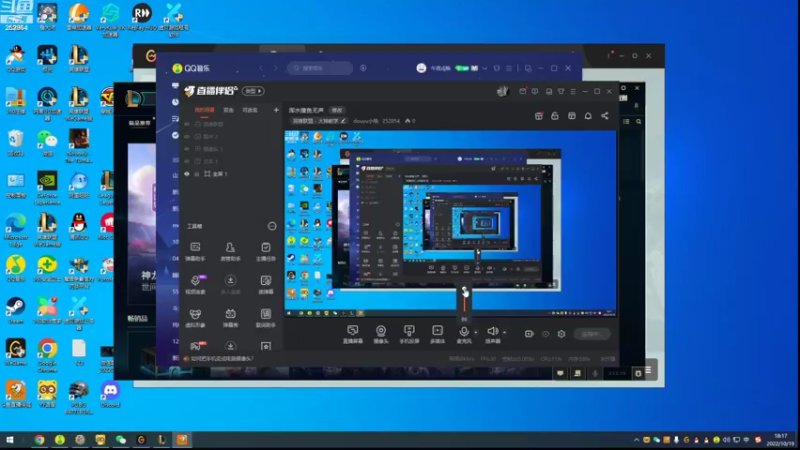Click the taskbar clock

click(780, 440)
